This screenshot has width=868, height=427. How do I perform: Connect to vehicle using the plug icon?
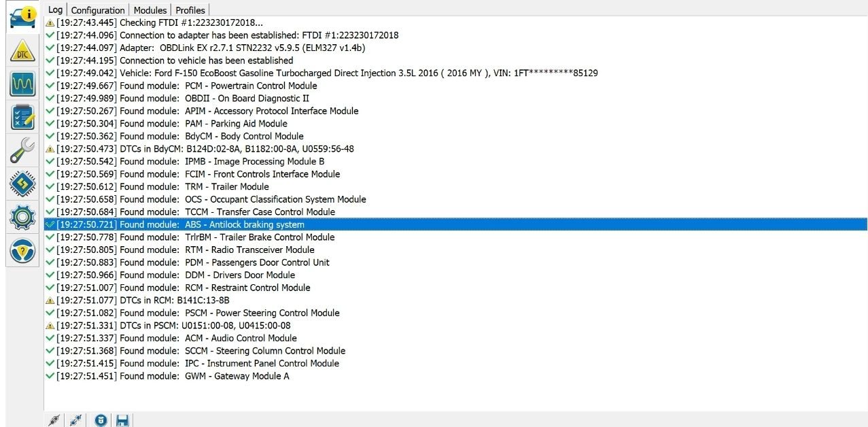[x=54, y=420]
